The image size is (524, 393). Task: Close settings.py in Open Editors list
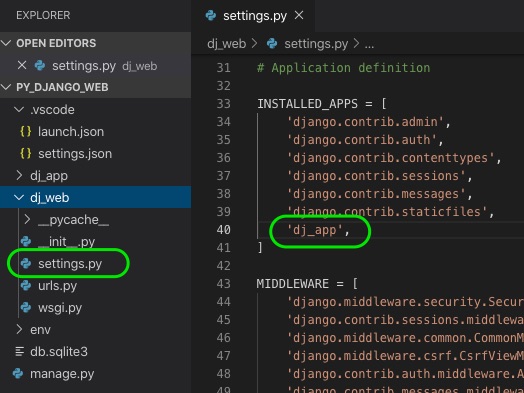[22, 65]
